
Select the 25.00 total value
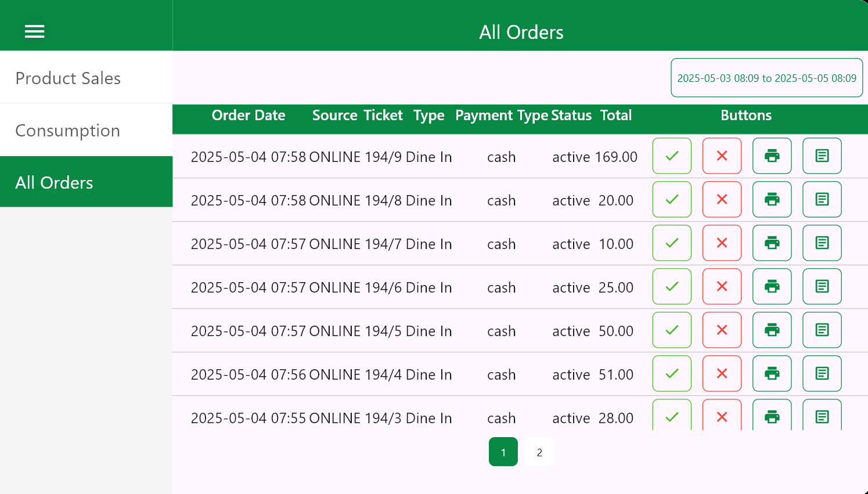(x=616, y=287)
